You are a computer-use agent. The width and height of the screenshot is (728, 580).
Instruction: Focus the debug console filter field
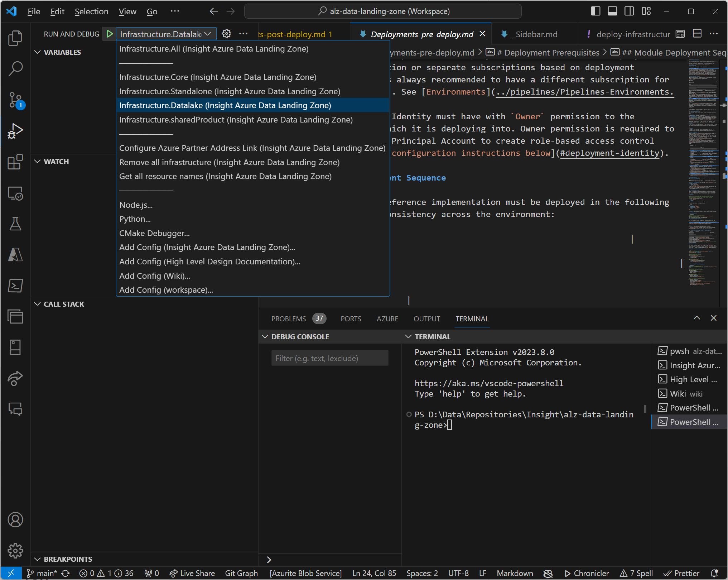click(330, 358)
